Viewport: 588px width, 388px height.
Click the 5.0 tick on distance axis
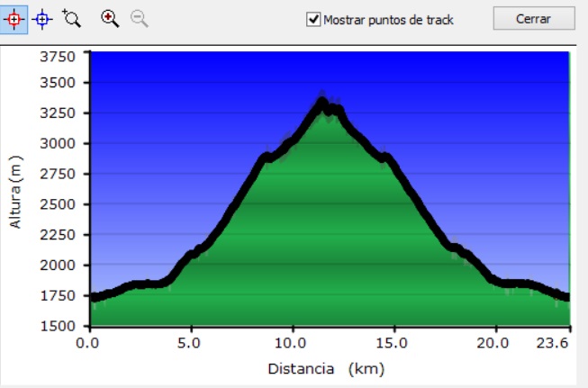(x=190, y=343)
